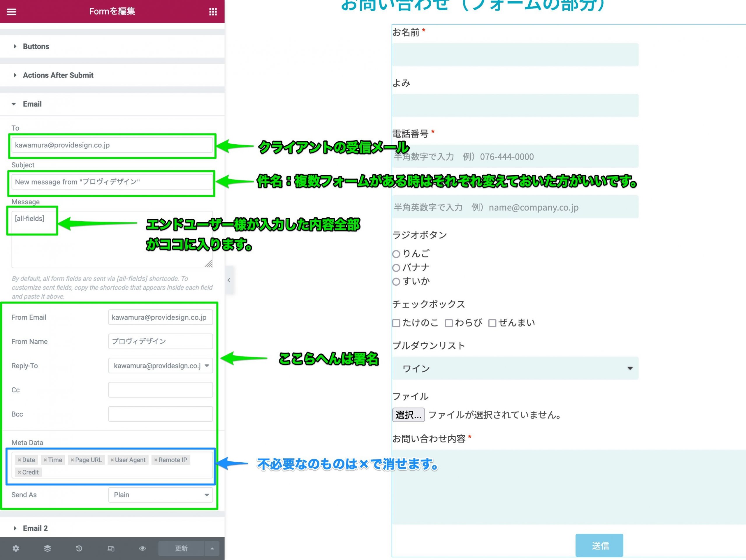Remove the Date meta data tag
Viewport: 746px width, 560px height.
tap(20, 460)
